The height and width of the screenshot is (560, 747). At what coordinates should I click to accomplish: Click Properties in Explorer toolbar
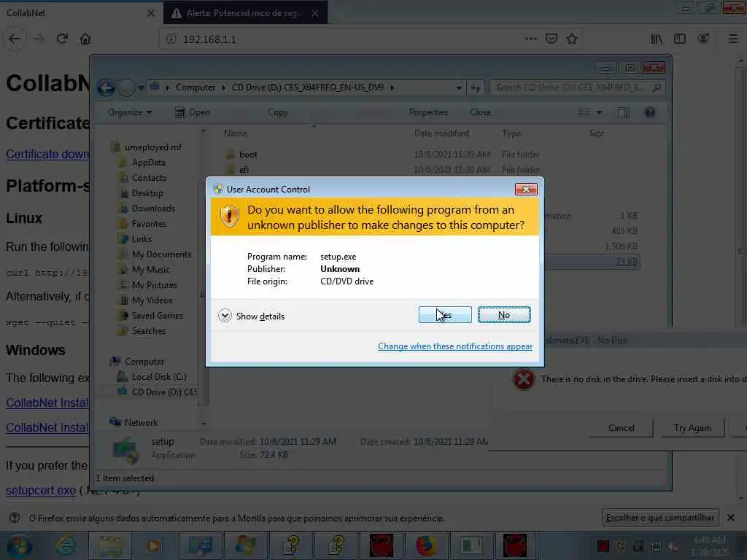[428, 112]
